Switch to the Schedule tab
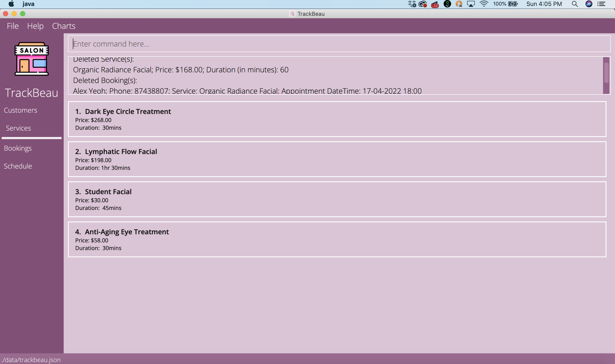Image resolution: width=615 pixels, height=364 pixels. (x=18, y=166)
